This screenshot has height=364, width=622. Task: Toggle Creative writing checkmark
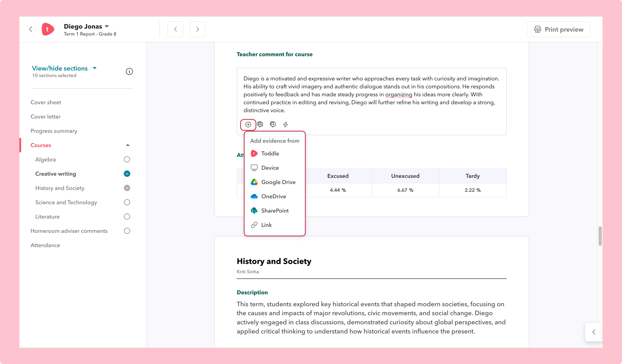point(127,174)
